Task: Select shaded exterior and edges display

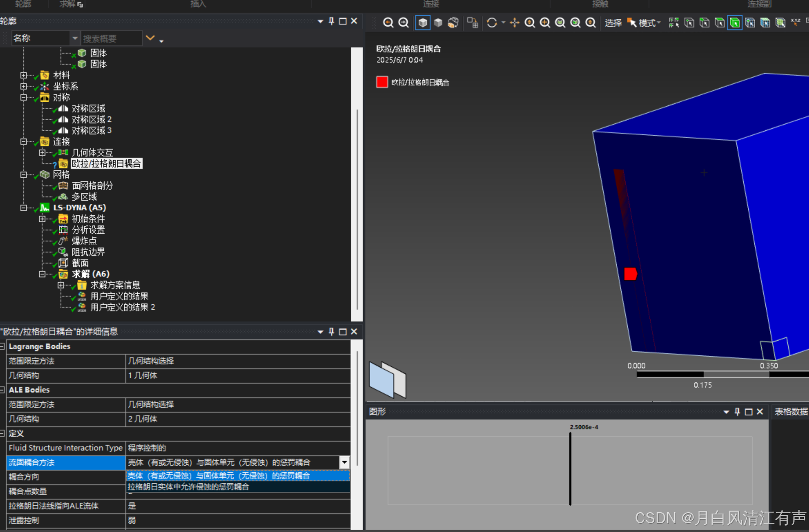Action: [x=423, y=23]
